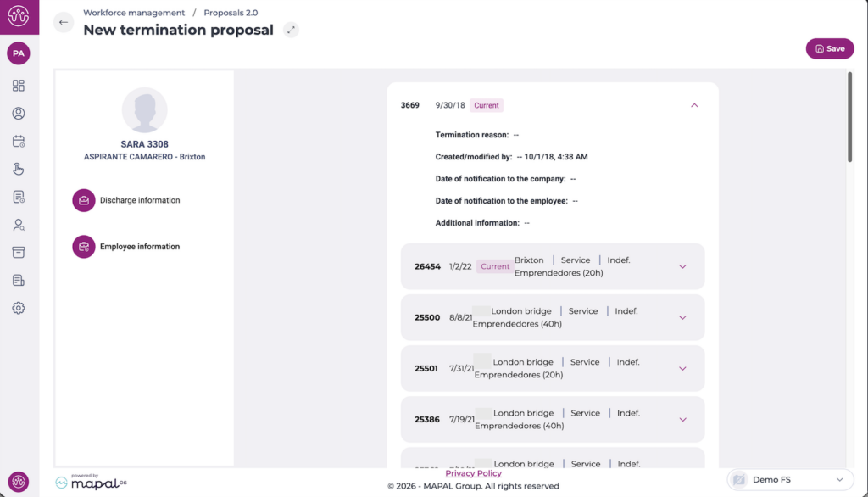The height and width of the screenshot is (497, 868).
Task: Click the Save button
Action: tap(829, 48)
